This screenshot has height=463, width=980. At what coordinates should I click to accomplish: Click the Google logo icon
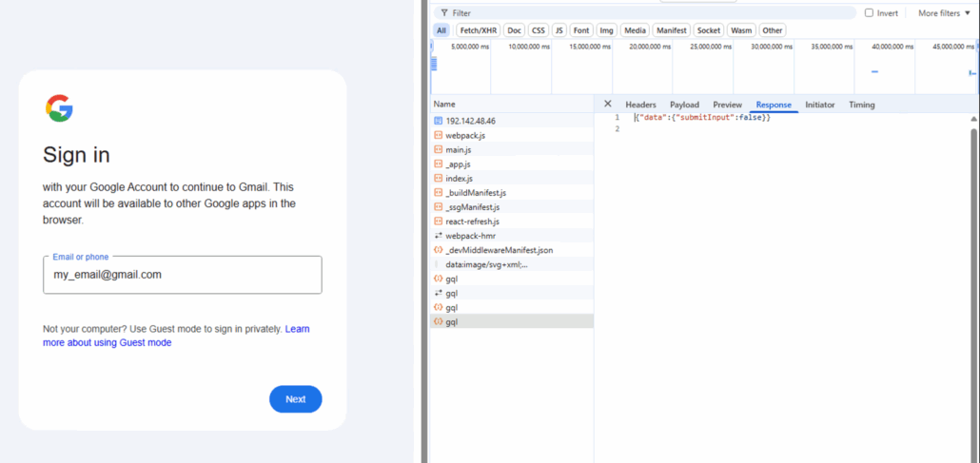click(59, 108)
